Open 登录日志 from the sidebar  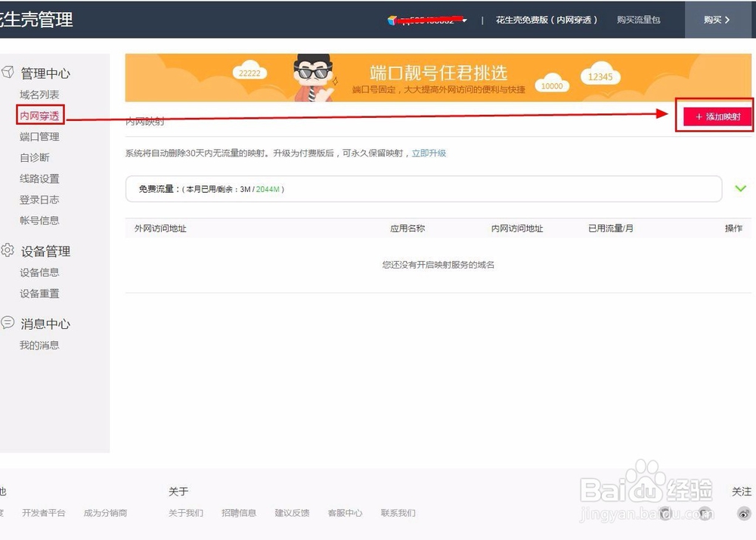click(x=39, y=199)
